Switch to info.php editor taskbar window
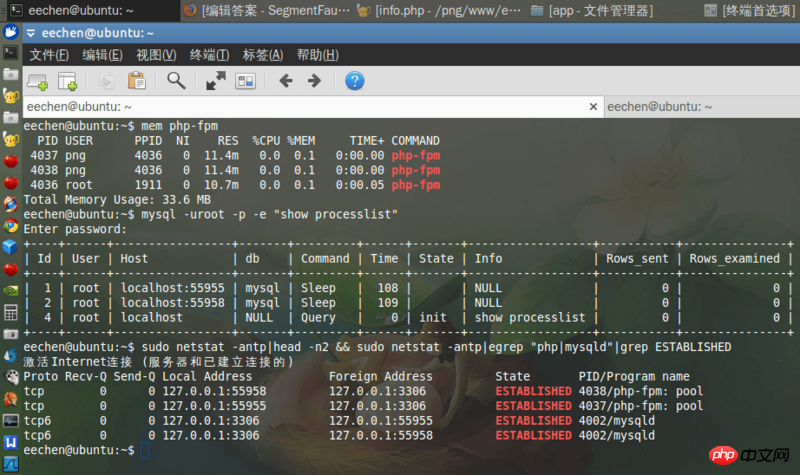Image resolution: width=800 pixels, height=475 pixels. point(440,10)
